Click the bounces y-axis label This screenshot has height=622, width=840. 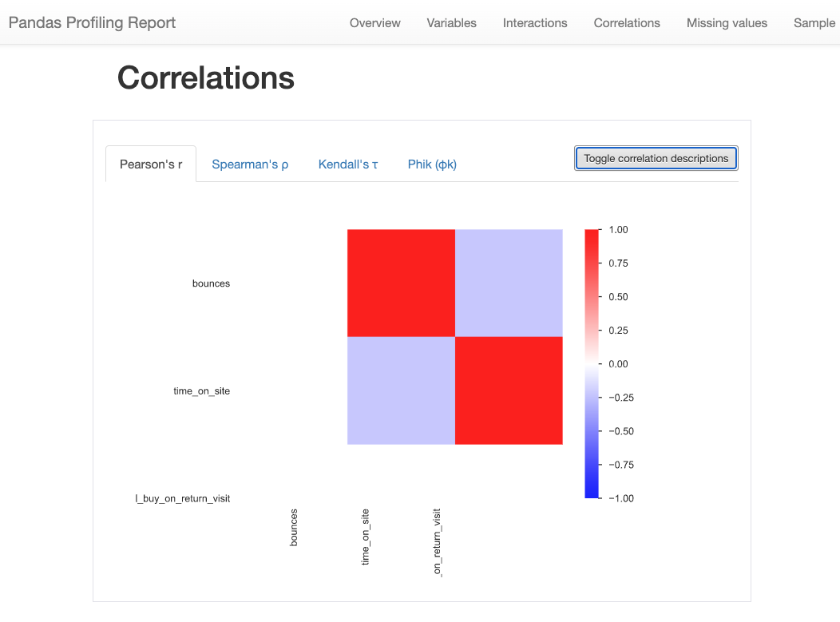point(211,283)
